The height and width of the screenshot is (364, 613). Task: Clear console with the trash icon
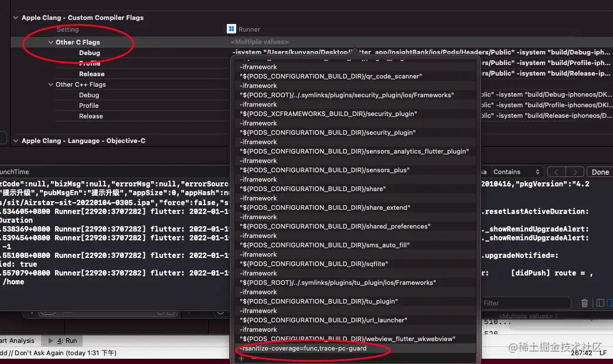pyautogui.click(x=584, y=303)
